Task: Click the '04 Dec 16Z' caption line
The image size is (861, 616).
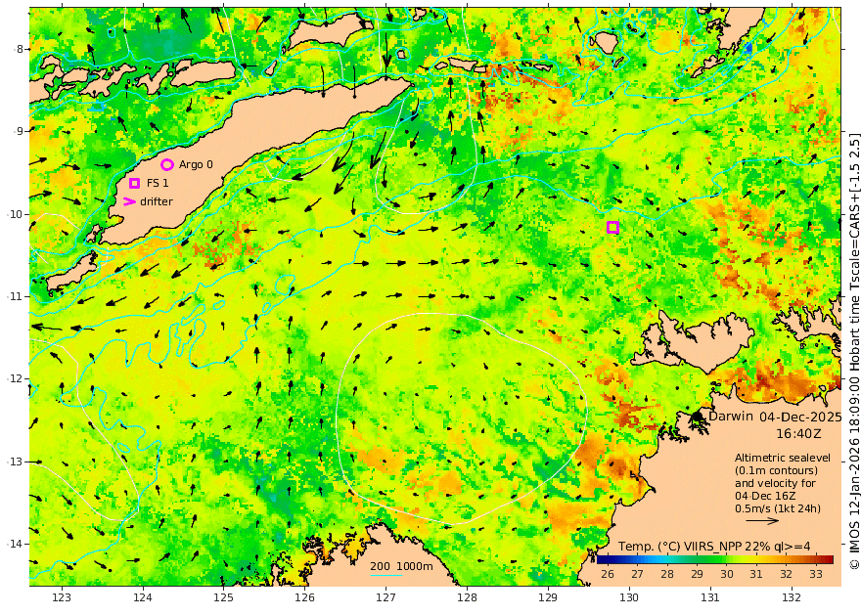Action: [x=765, y=496]
